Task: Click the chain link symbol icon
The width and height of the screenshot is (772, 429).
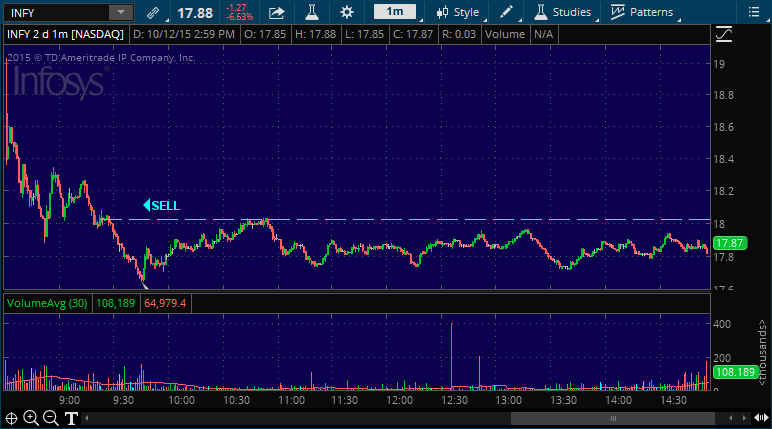Action: [x=153, y=13]
